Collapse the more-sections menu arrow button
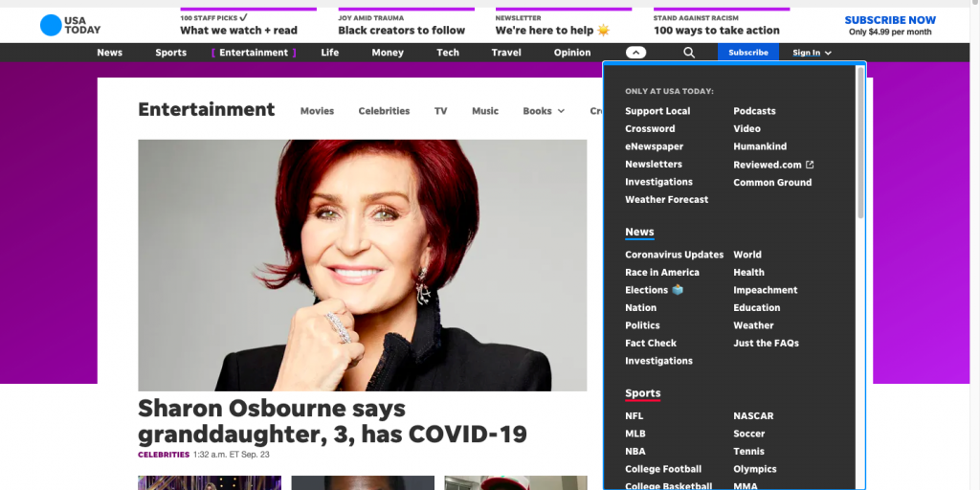Viewport: 980px width, 490px height. click(x=635, y=53)
